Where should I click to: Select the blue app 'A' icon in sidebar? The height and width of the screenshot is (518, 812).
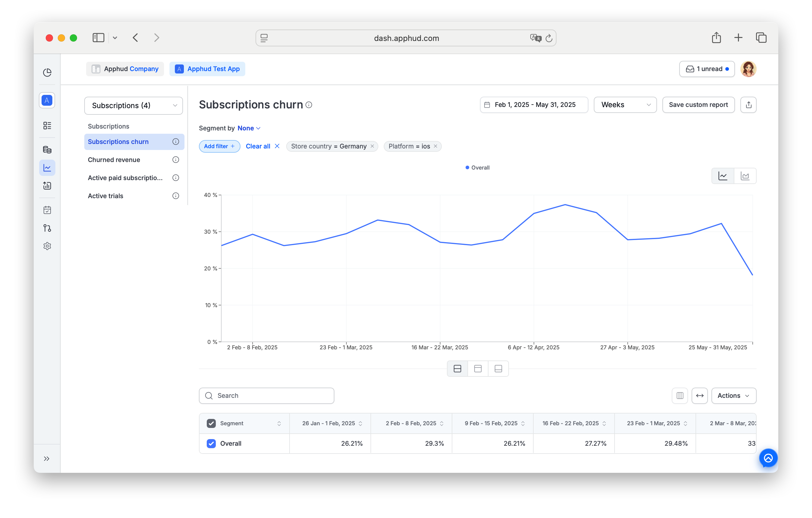(47, 100)
